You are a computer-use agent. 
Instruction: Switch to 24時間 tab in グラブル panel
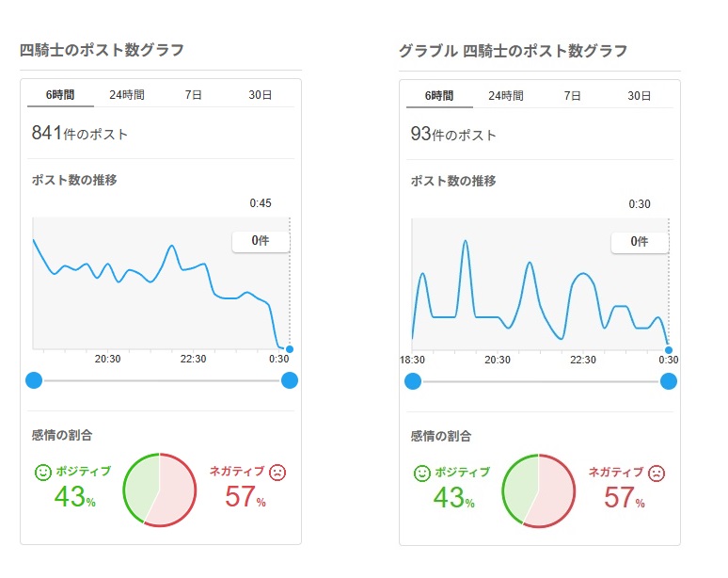(x=506, y=96)
